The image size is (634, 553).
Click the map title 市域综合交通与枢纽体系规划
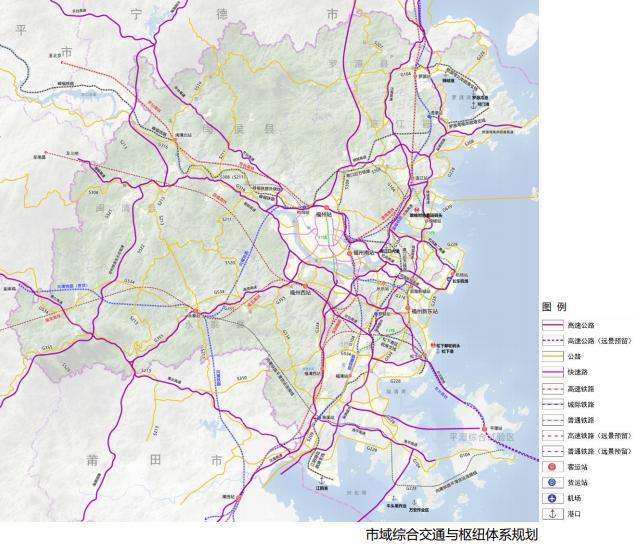[x=452, y=535]
